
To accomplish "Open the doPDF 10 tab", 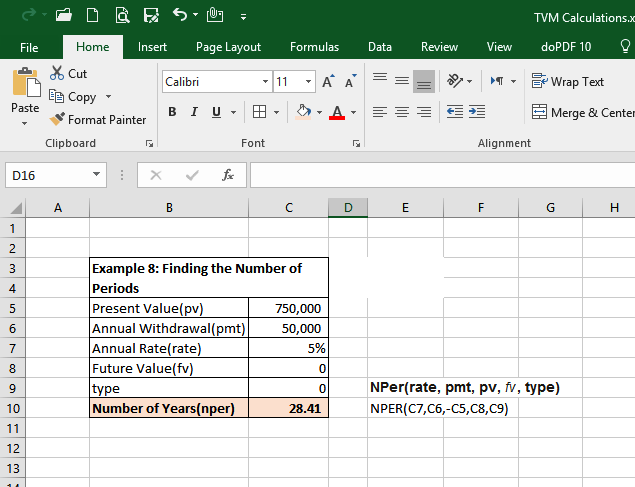I will pos(566,47).
